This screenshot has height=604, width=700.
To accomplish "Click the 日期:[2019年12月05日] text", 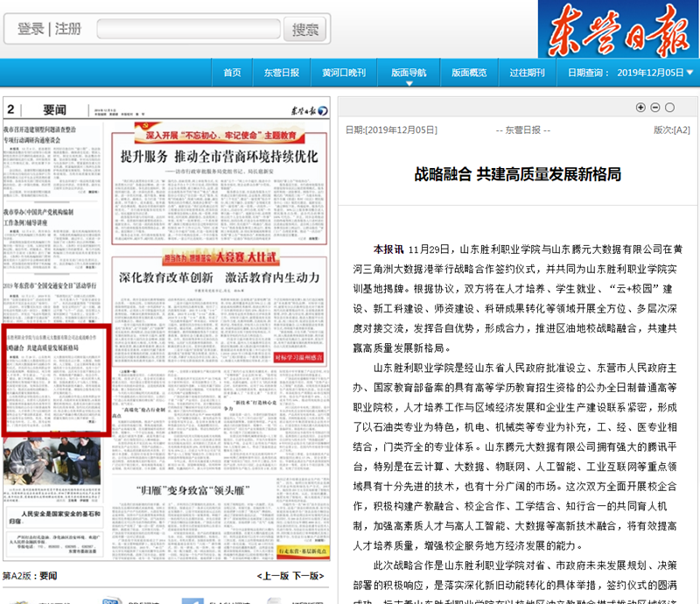I will click(x=391, y=130).
